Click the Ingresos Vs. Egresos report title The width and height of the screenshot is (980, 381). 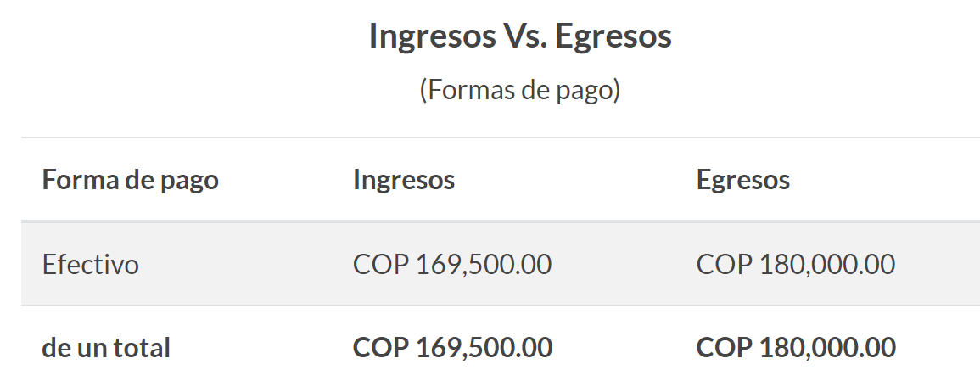[x=520, y=36]
